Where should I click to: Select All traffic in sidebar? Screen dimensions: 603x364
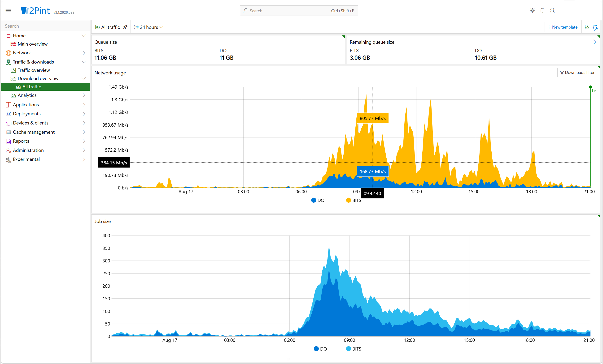pyautogui.click(x=45, y=87)
